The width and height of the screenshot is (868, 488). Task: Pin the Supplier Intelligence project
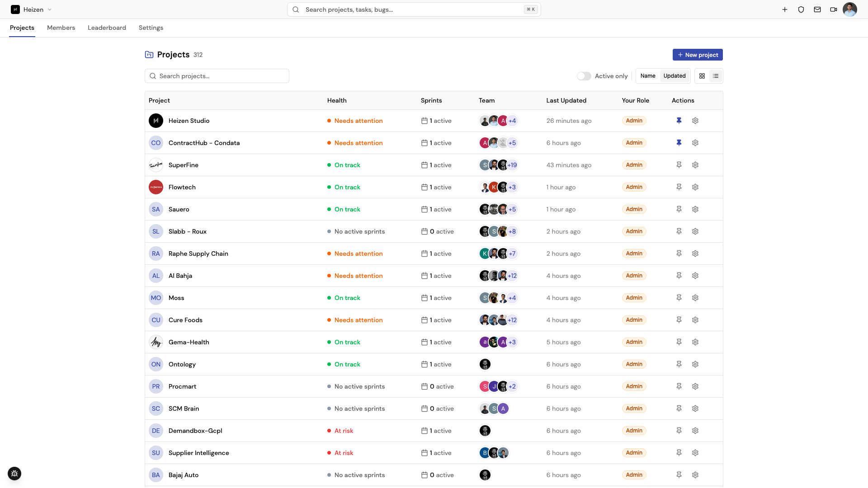[x=679, y=453]
